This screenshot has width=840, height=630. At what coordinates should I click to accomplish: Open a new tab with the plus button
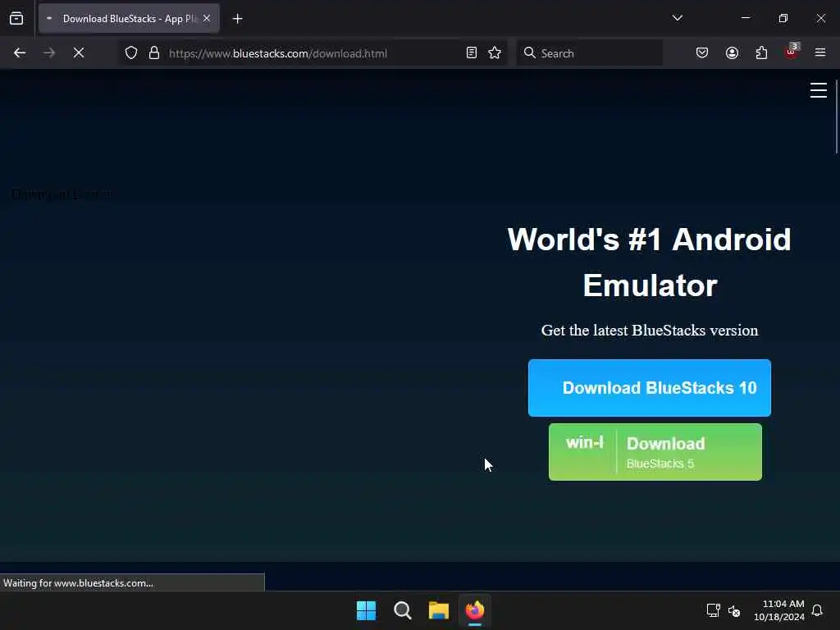237,19
